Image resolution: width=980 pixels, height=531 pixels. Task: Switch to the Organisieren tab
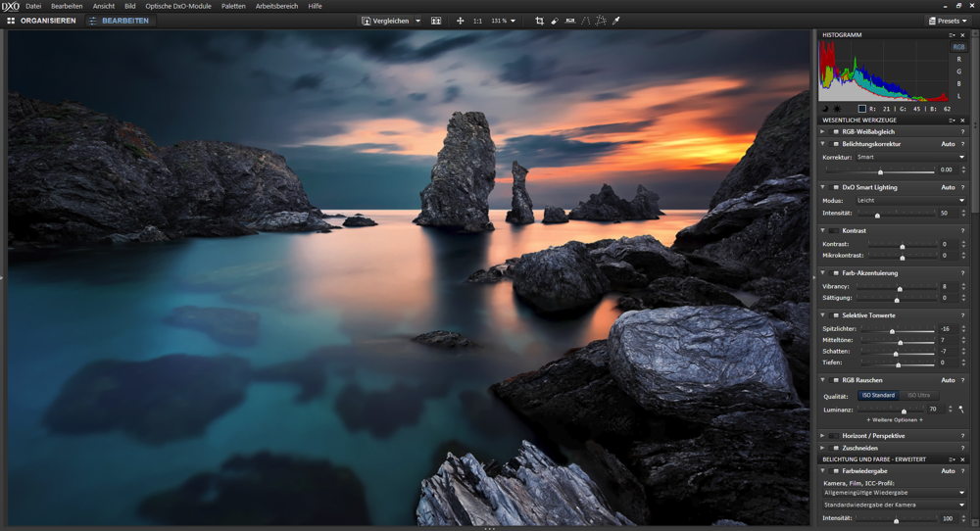tap(41, 21)
